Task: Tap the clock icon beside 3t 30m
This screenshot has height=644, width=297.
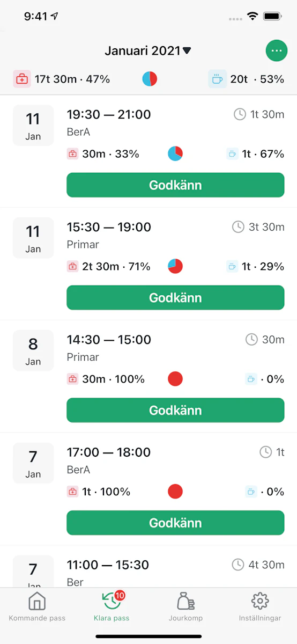Action: click(x=238, y=227)
